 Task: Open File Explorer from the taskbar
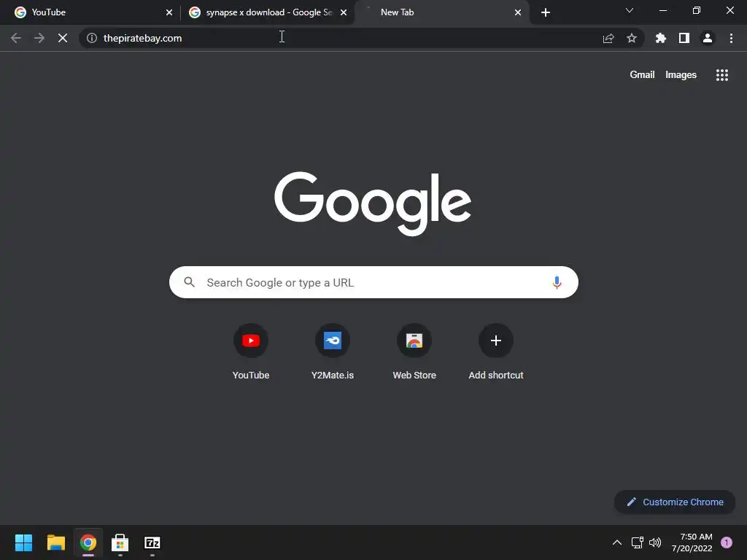55,542
